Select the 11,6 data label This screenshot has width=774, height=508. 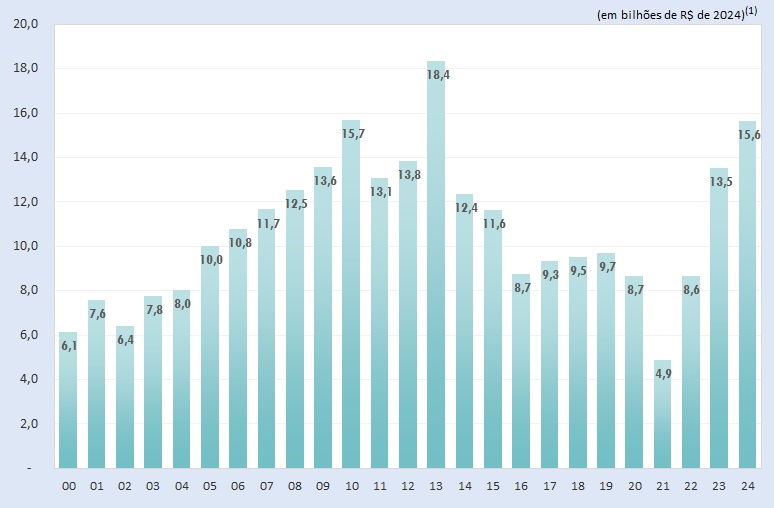[493, 224]
